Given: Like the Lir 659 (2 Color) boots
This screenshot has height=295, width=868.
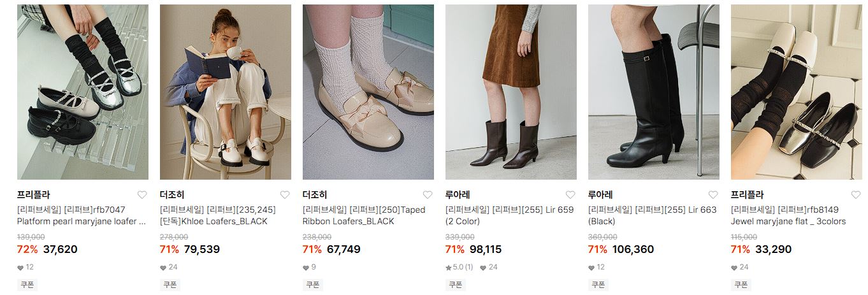Looking at the screenshot, I should click(x=570, y=195).
